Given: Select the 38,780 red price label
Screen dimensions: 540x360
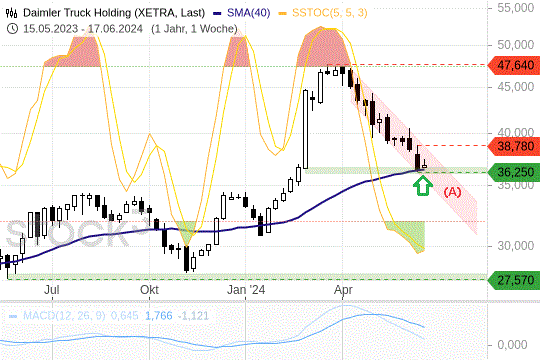Looking at the screenshot, I should (514, 146).
